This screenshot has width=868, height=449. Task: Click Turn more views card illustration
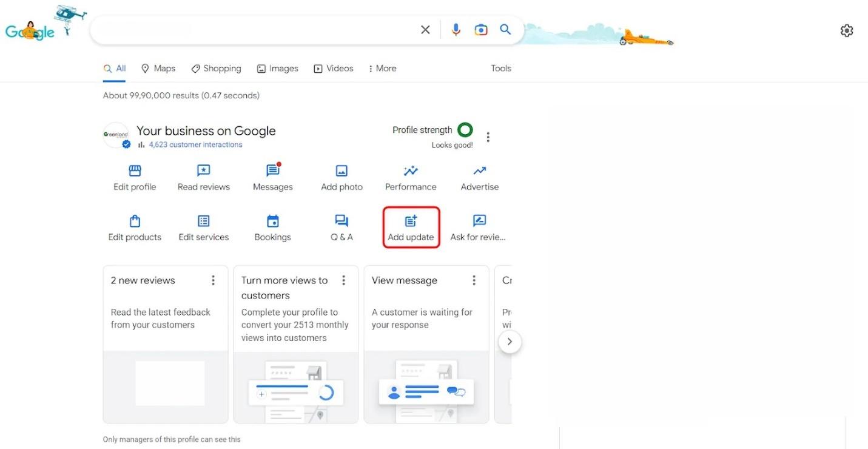tap(296, 387)
